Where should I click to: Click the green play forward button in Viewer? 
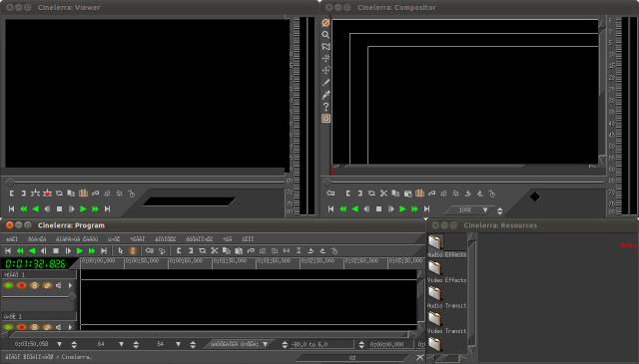[x=83, y=208]
